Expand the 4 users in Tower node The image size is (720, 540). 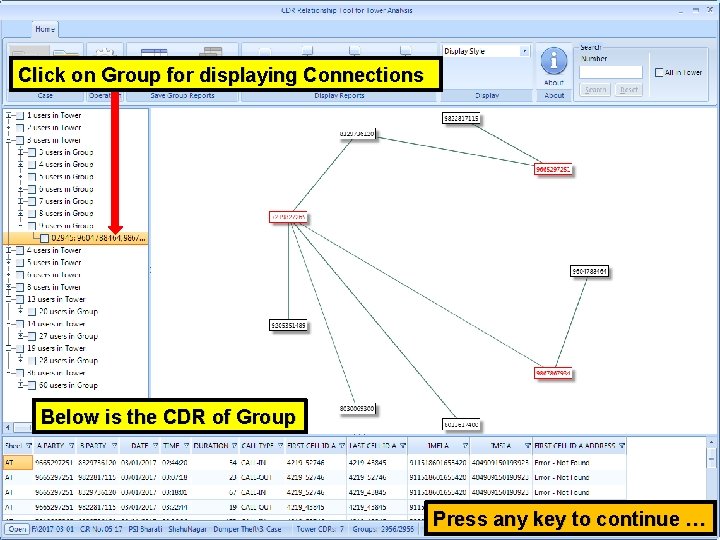[8, 251]
